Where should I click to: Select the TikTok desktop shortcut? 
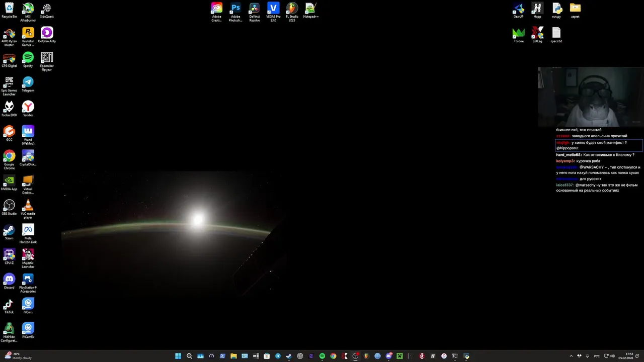coord(9,306)
